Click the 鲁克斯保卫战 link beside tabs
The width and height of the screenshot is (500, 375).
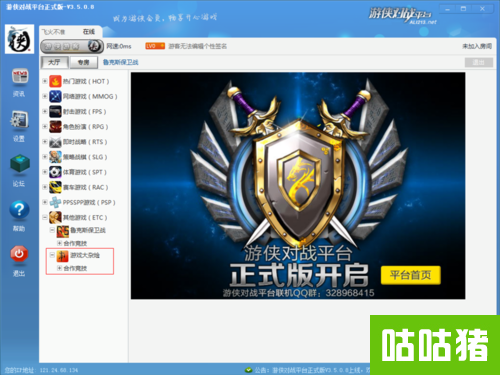coord(120,62)
